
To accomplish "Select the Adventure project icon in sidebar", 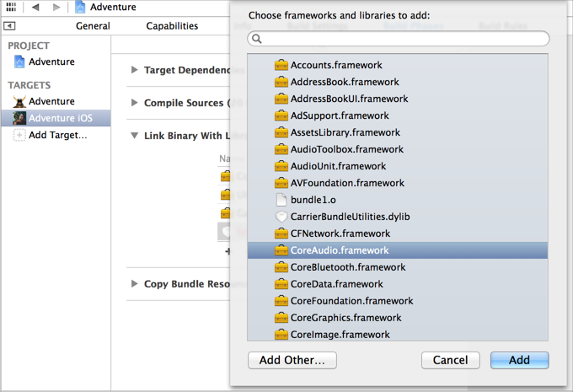I will click(19, 62).
